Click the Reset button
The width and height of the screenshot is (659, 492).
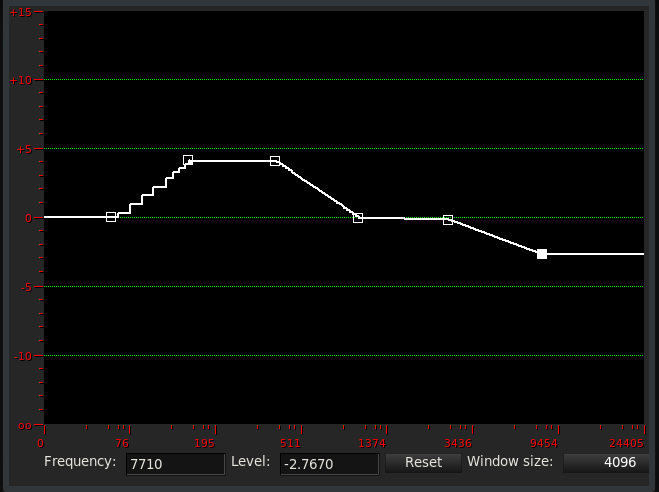423,463
